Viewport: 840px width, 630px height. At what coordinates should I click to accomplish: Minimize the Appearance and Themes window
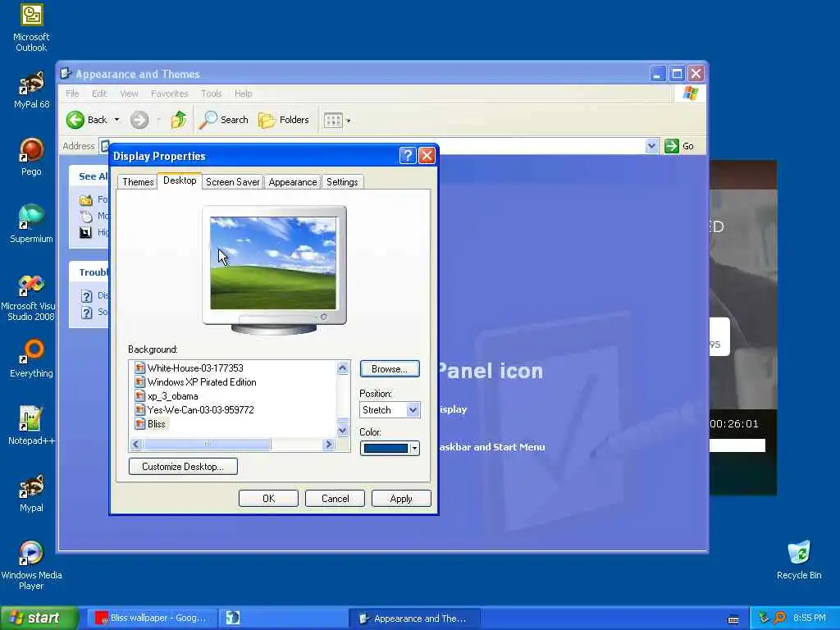point(657,73)
